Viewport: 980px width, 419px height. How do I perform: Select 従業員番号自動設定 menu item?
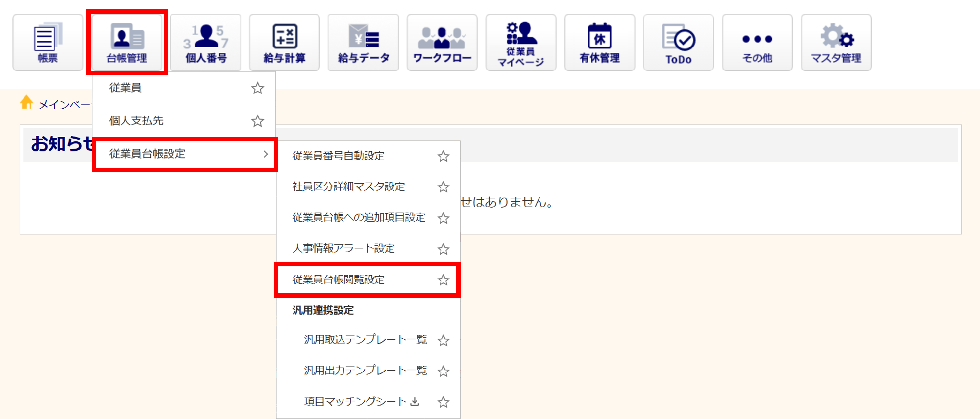(338, 156)
